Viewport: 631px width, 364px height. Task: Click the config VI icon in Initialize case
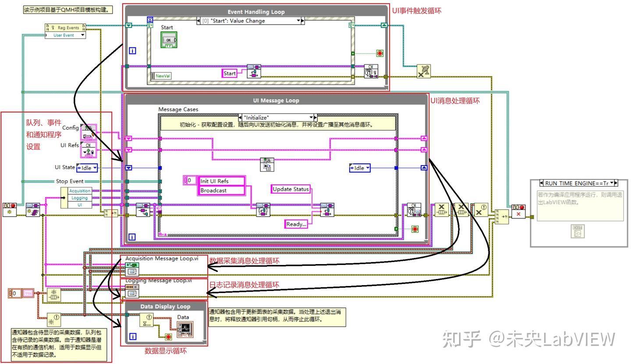(267, 165)
